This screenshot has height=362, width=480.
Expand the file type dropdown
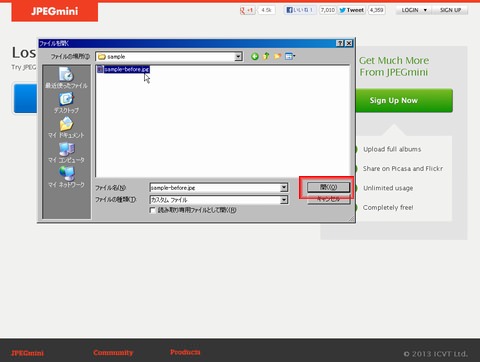click(x=284, y=200)
